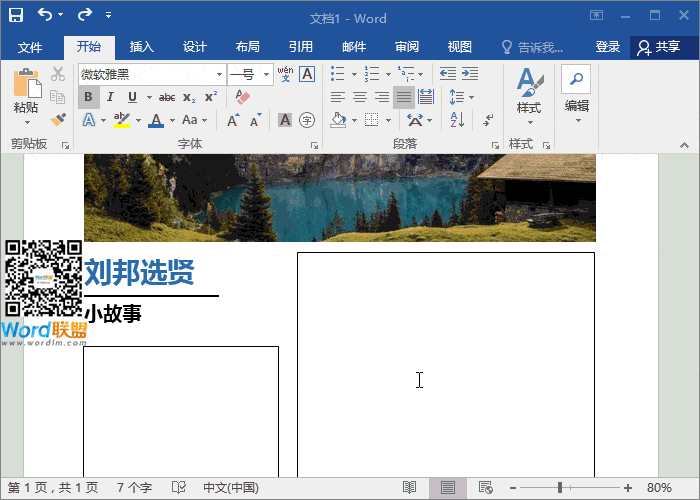Undo the last action
Viewport: 700px width, 500px height.
[x=45, y=15]
